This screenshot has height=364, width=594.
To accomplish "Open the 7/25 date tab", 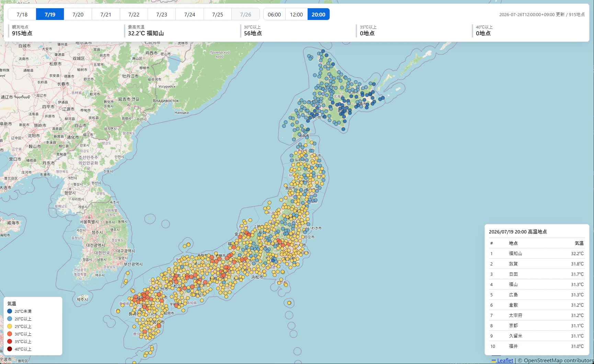I will click(x=218, y=14).
